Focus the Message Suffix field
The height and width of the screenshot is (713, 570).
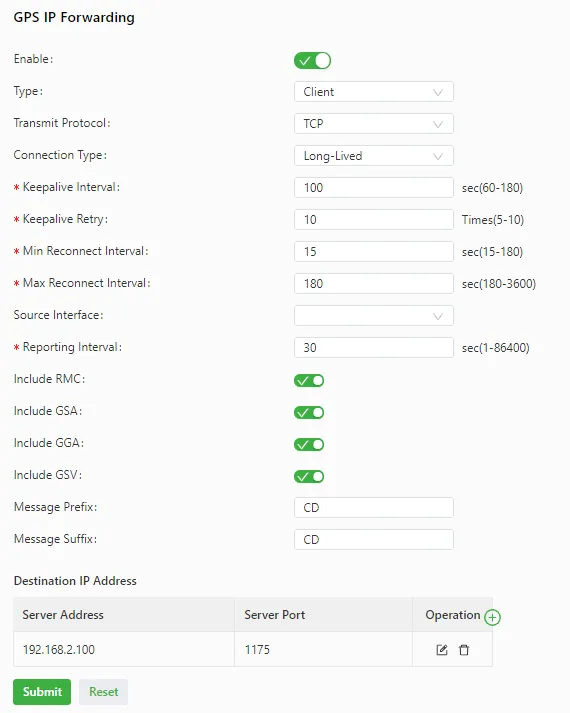click(374, 539)
